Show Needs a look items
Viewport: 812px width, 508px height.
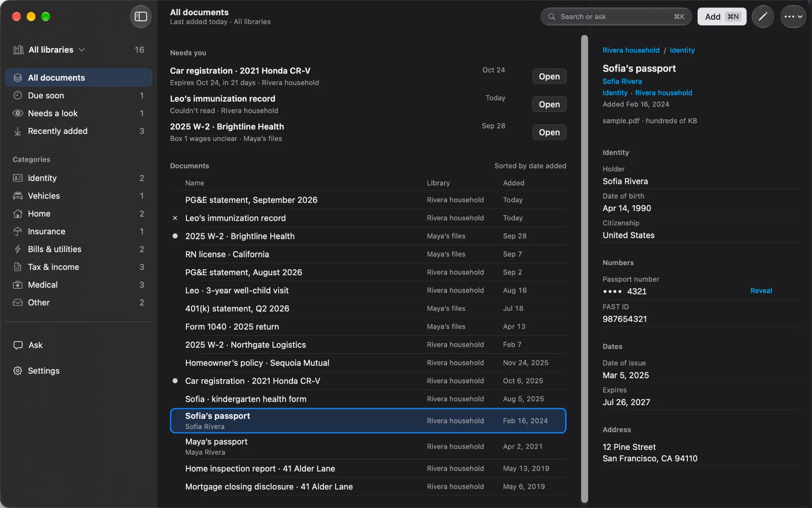pos(78,113)
